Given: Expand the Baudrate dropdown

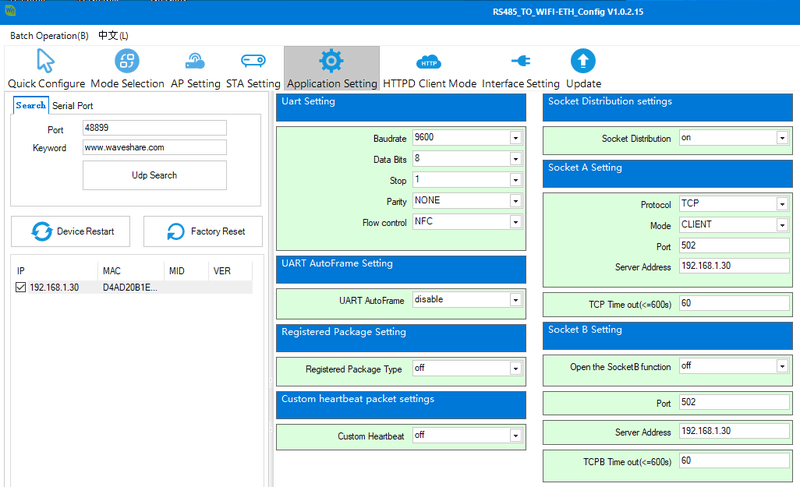Looking at the screenshot, I should pos(515,137).
